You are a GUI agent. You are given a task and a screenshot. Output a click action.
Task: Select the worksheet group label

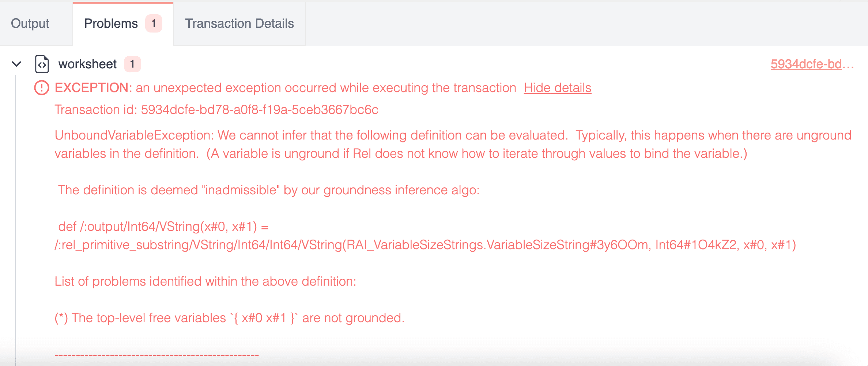(87, 64)
